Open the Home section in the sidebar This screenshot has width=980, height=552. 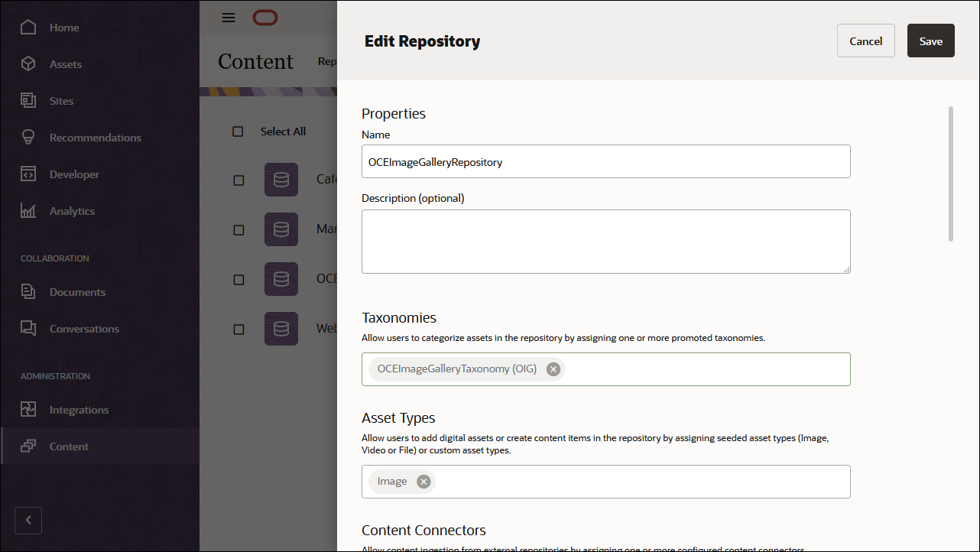pyautogui.click(x=63, y=27)
